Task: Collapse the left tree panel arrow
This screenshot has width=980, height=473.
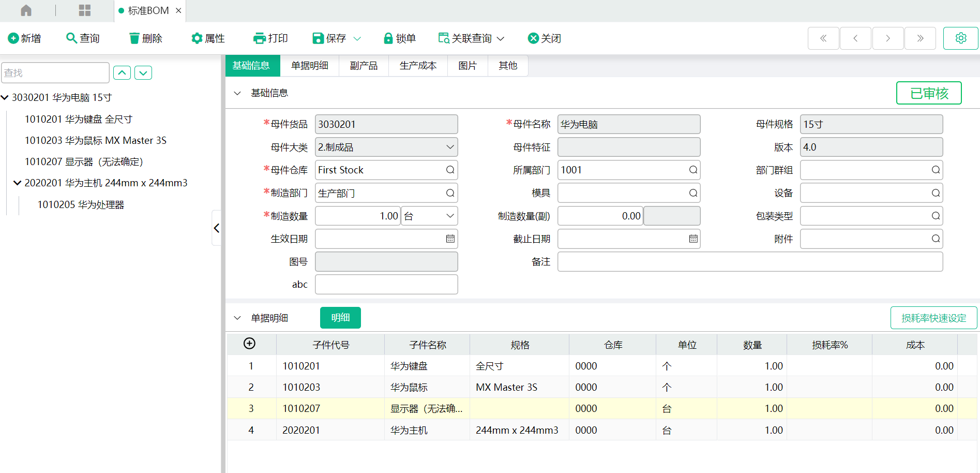Action: click(x=217, y=228)
